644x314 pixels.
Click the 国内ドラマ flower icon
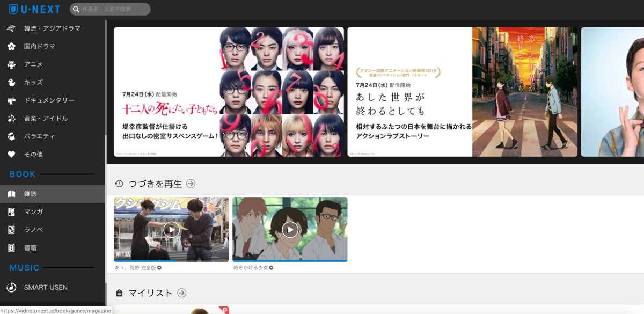[11, 47]
